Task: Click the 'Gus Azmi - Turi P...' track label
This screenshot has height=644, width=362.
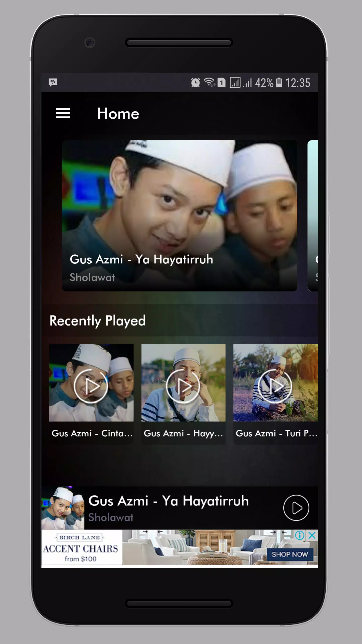Action: click(x=276, y=433)
